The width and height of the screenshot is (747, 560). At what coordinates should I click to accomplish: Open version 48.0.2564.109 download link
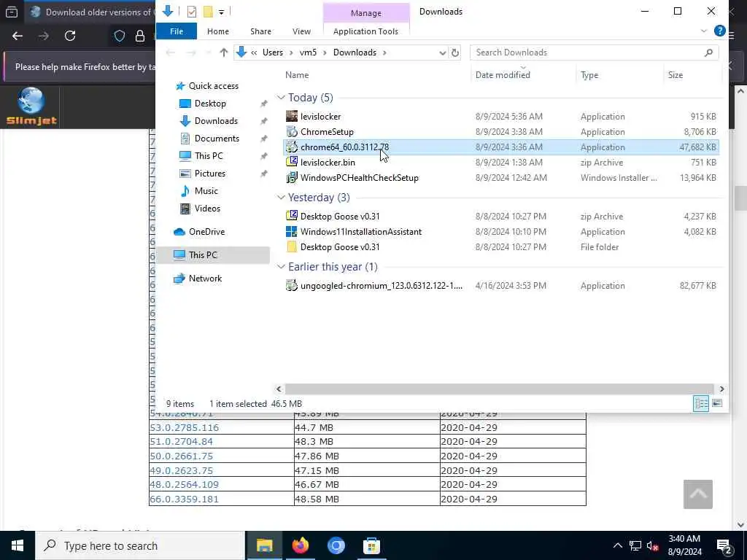click(x=185, y=484)
